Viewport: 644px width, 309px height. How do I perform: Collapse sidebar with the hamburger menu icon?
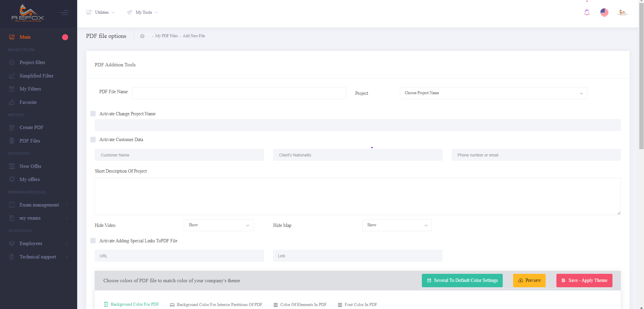64,13
